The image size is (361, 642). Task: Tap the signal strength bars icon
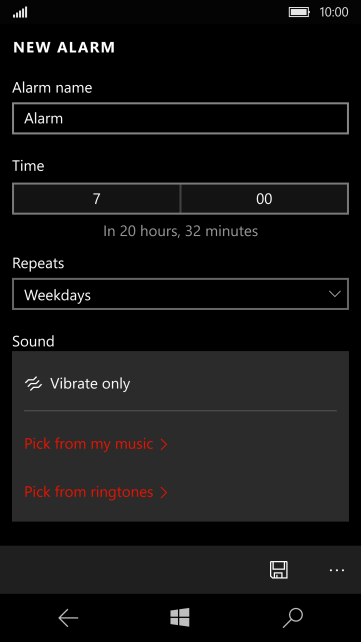tap(20, 13)
